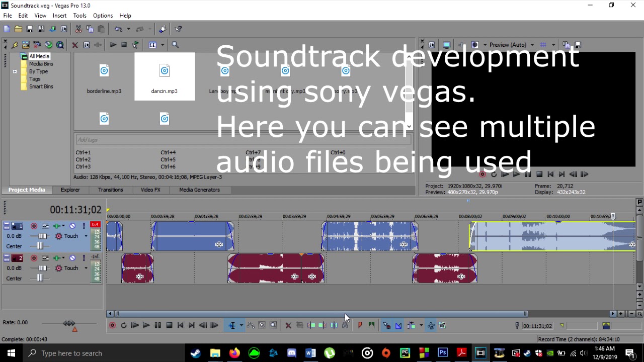The width and height of the screenshot is (644, 362).
Task: Switch to the Media Generators tab
Action: 199,190
